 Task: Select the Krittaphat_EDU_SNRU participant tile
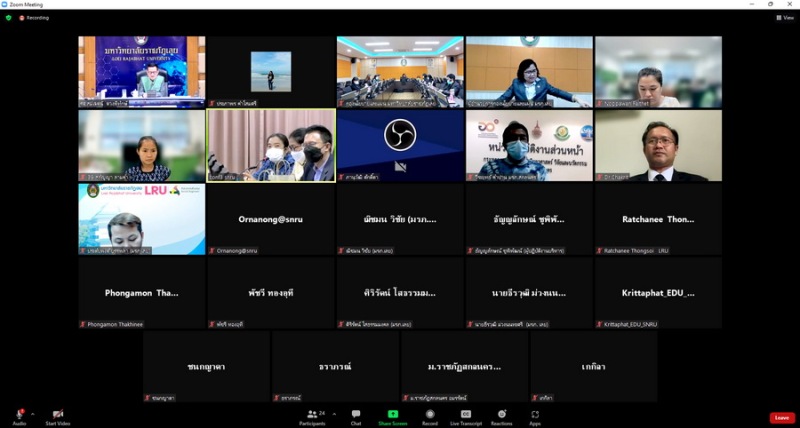coord(658,293)
